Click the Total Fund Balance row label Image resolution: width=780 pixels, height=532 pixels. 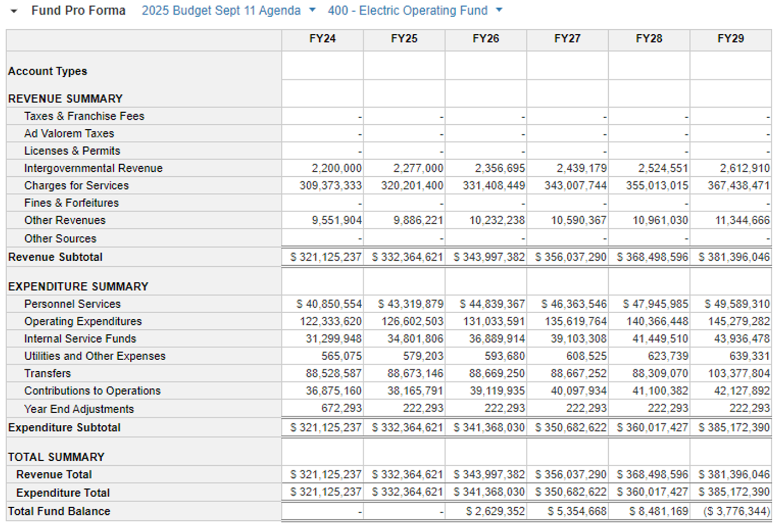pos(59,512)
